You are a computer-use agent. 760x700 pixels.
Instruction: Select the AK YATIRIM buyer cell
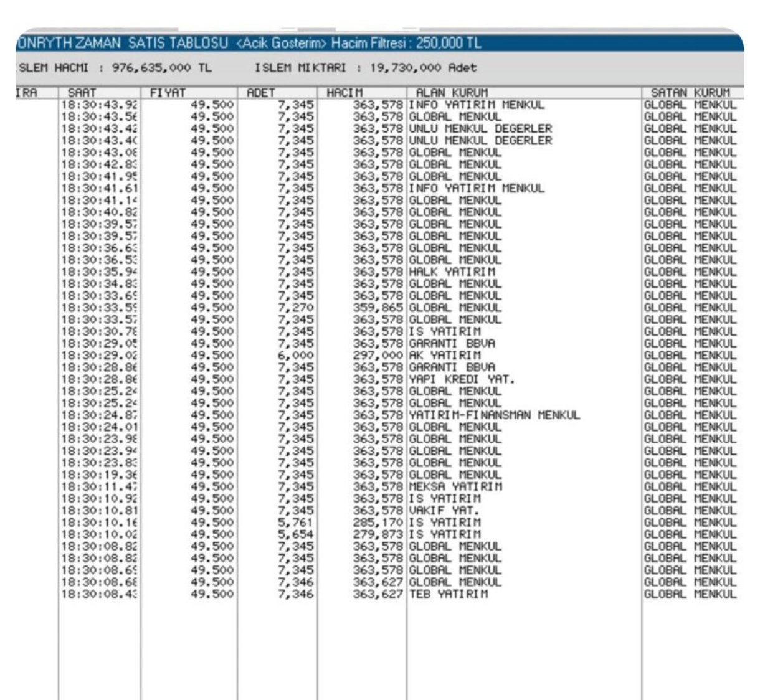click(x=445, y=355)
